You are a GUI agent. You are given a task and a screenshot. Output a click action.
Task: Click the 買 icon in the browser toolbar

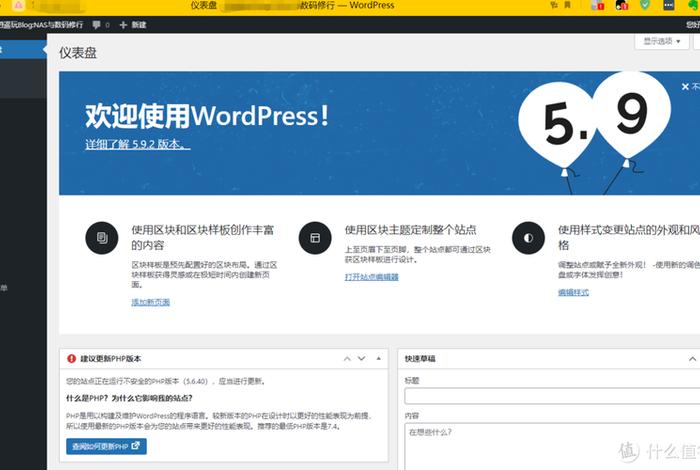567,5
